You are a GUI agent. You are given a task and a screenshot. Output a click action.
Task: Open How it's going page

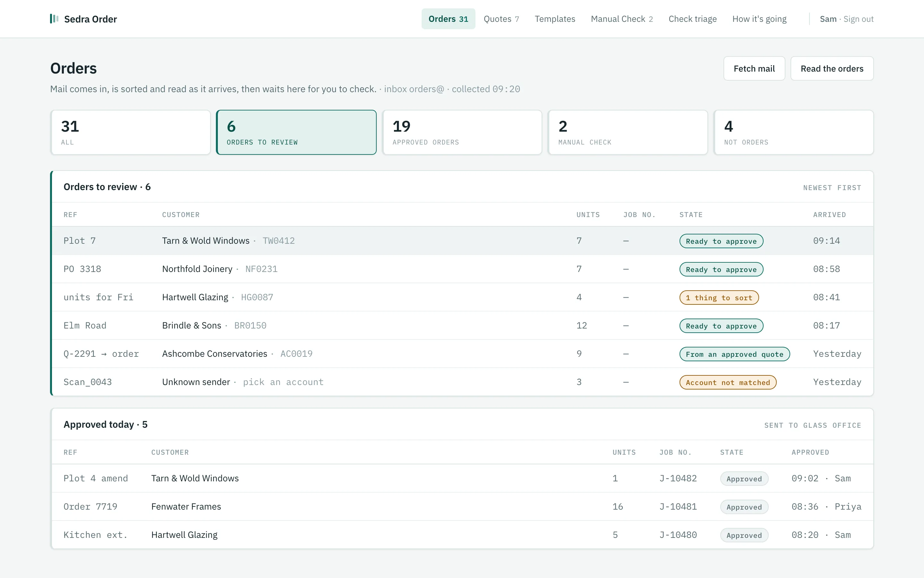click(x=759, y=19)
